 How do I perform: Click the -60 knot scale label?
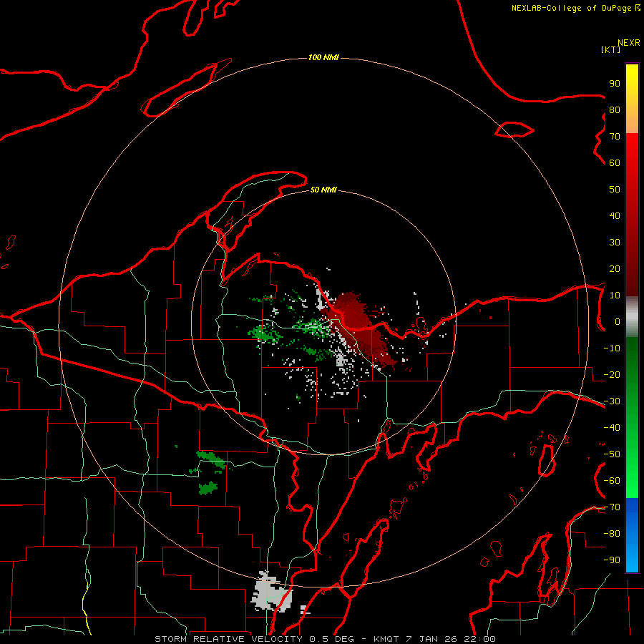point(612,481)
